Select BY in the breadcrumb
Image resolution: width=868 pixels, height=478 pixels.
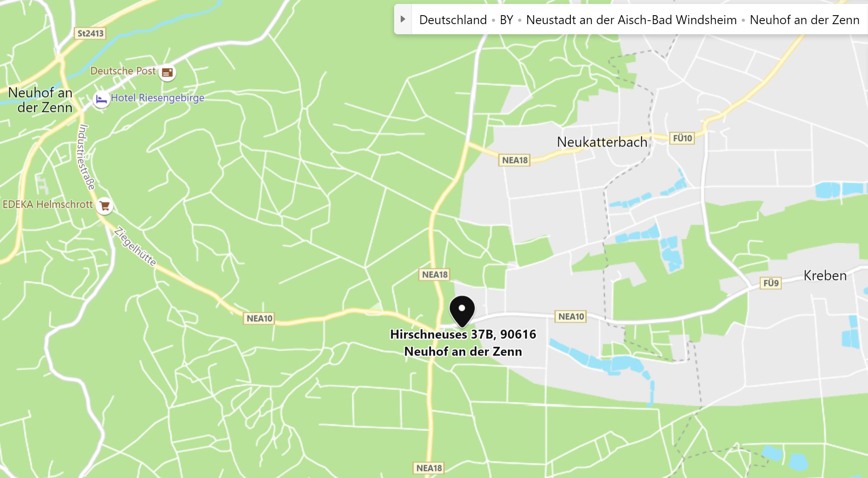(506, 20)
